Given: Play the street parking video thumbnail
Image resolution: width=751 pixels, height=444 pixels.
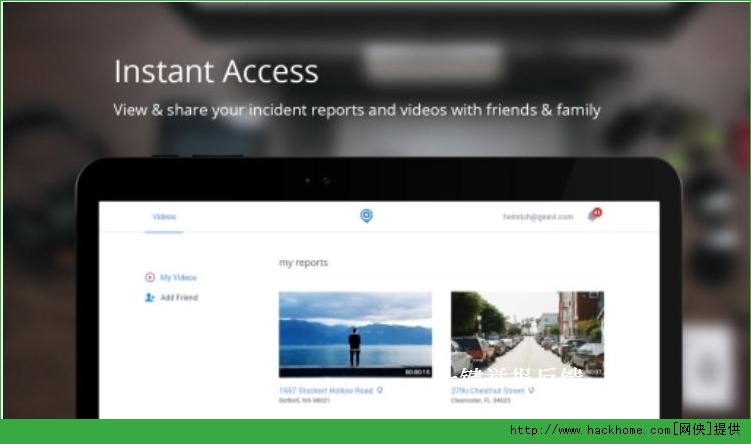Looking at the screenshot, I should pyautogui.click(x=527, y=334).
